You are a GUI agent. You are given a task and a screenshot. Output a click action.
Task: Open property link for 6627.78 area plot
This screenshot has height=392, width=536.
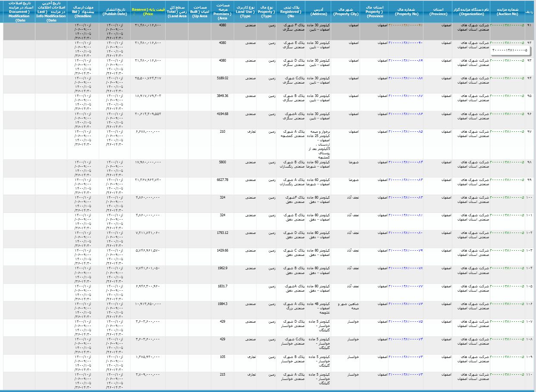click(x=405, y=180)
